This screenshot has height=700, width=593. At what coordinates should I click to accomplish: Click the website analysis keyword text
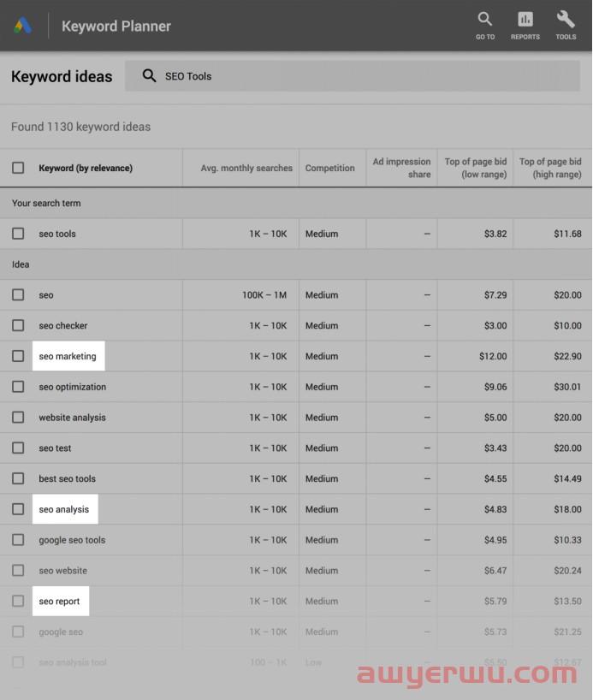73,418
